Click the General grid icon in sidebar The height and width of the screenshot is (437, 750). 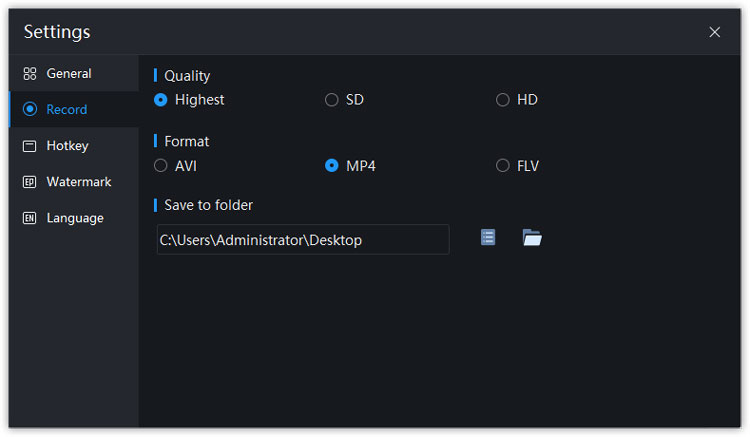tap(30, 74)
